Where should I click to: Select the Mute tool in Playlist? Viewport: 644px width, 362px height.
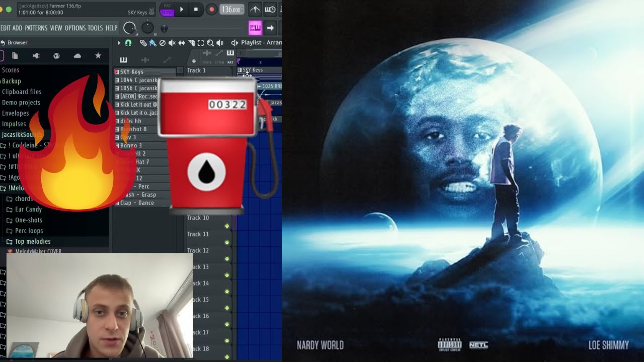172,43
